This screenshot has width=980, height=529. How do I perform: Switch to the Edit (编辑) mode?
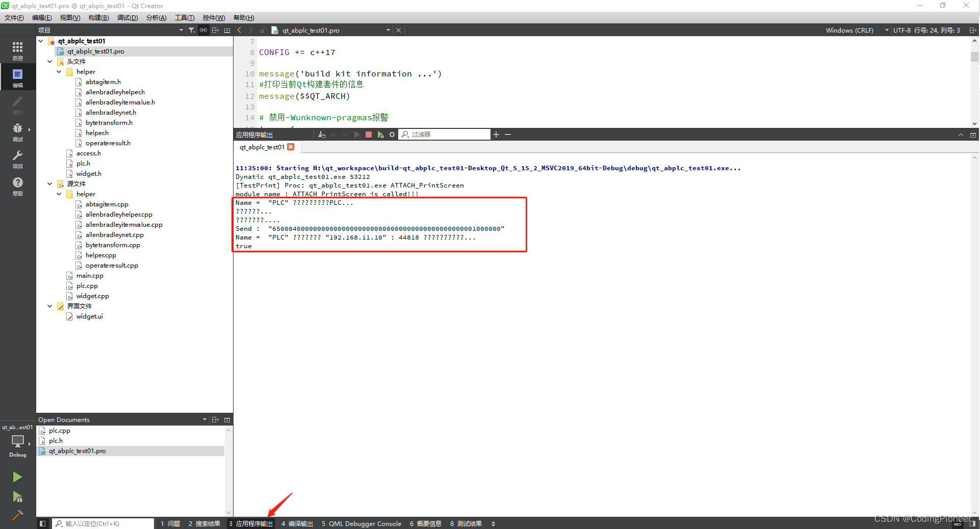click(17, 77)
